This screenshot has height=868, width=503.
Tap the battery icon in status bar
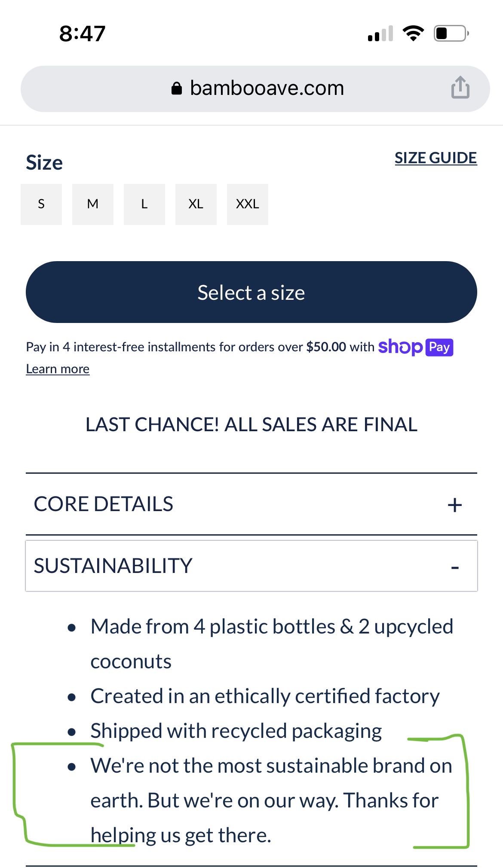coord(451,34)
